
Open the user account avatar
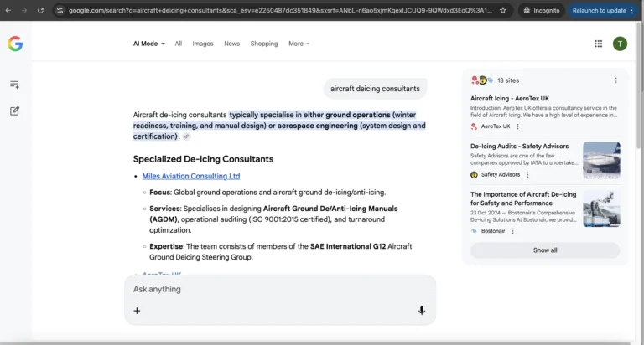(x=620, y=44)
